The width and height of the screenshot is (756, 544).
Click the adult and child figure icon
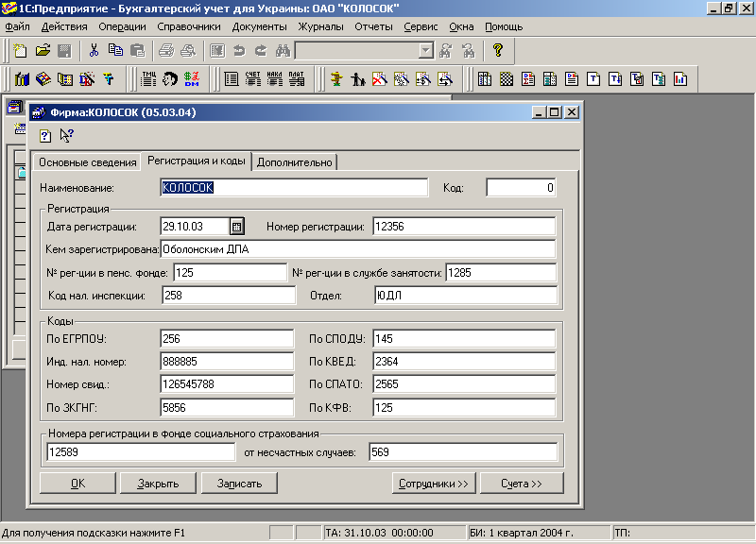[x=358, y=78]
